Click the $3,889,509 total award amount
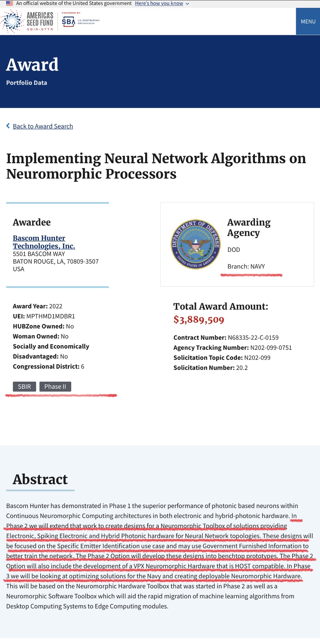 click(199, 320)
